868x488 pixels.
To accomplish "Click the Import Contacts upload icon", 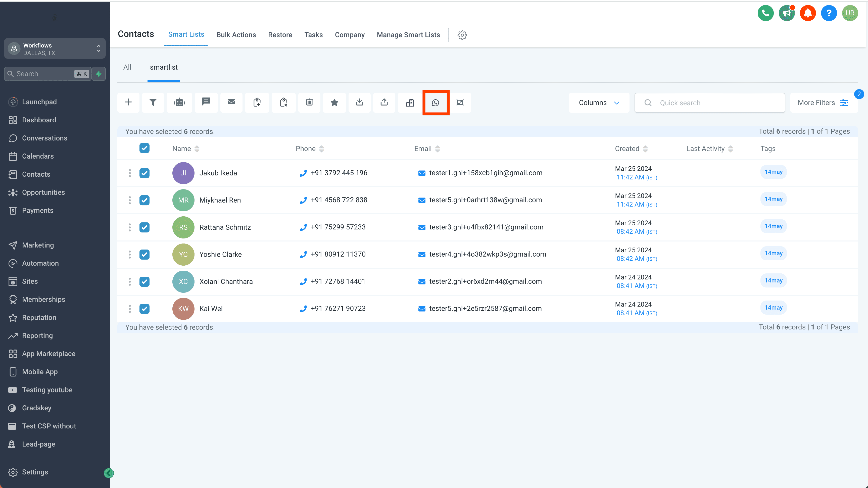I will [x=384, y=103].
